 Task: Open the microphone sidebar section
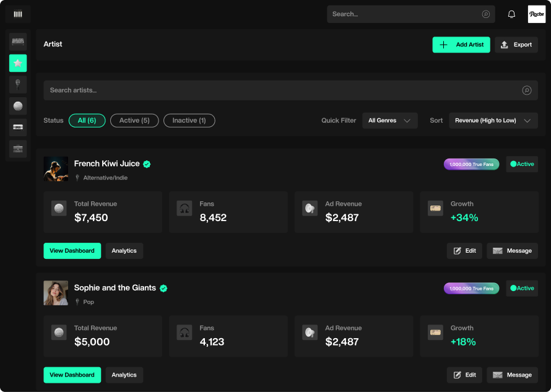tap(18, 85)
